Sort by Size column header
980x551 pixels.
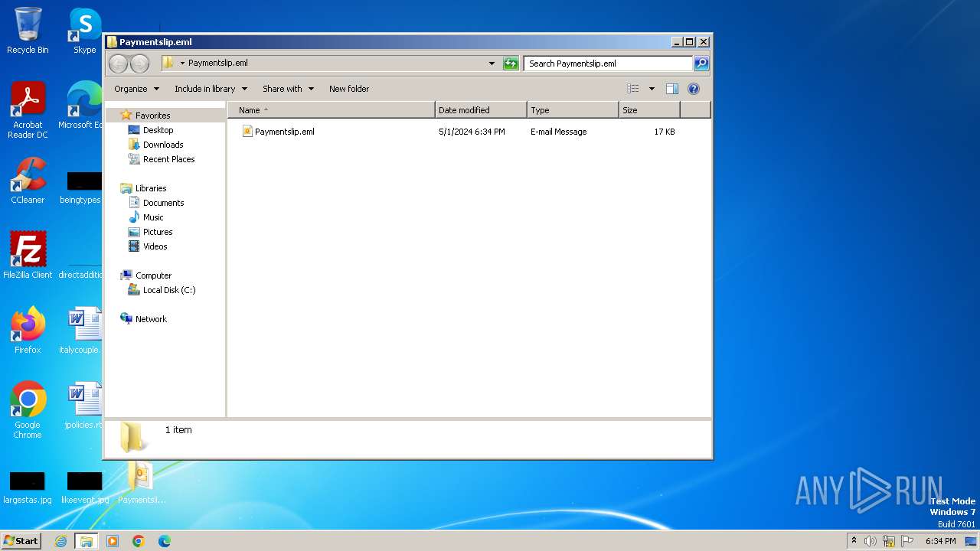point(649,110)
